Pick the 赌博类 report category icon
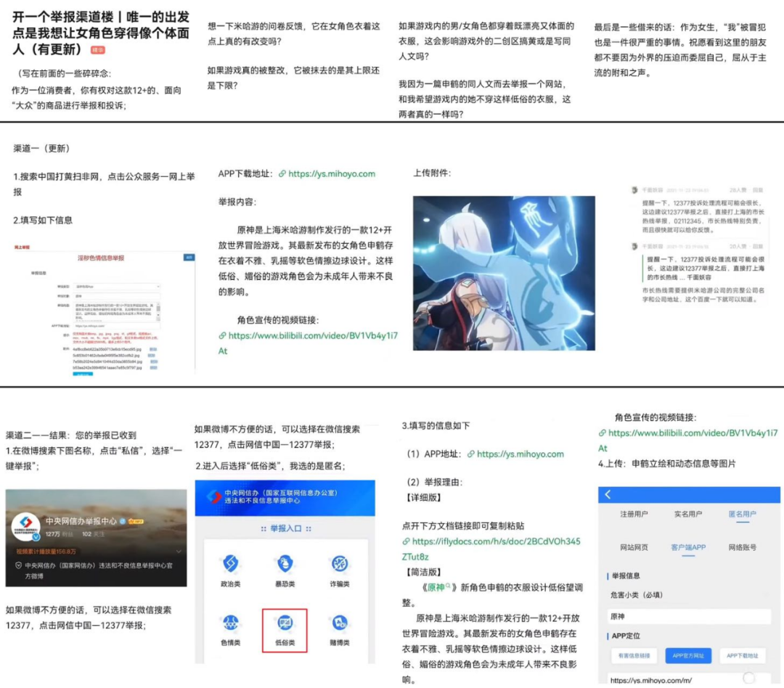 pos(340,623)
